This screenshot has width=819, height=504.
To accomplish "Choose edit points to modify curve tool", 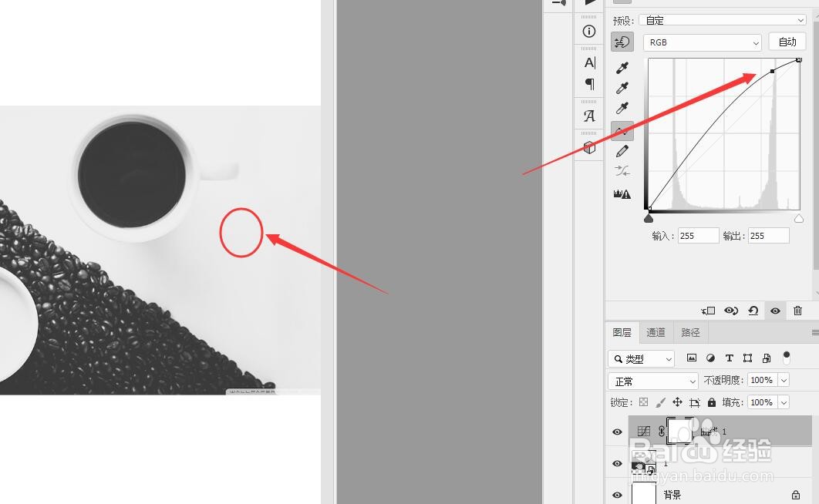I will pyautogui.click(x=622, y=131).
